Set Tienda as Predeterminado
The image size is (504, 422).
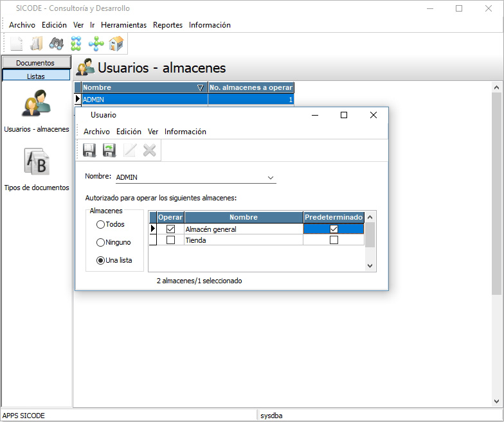click(x=334, y=240)
